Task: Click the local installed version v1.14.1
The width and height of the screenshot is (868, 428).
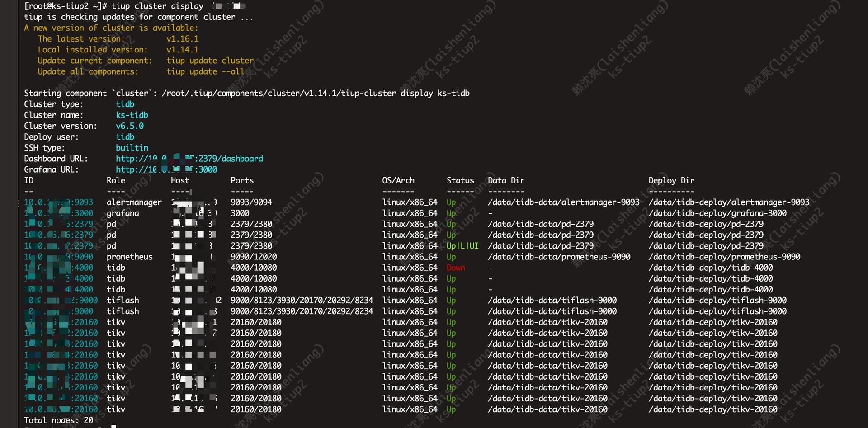Action: 182,50
